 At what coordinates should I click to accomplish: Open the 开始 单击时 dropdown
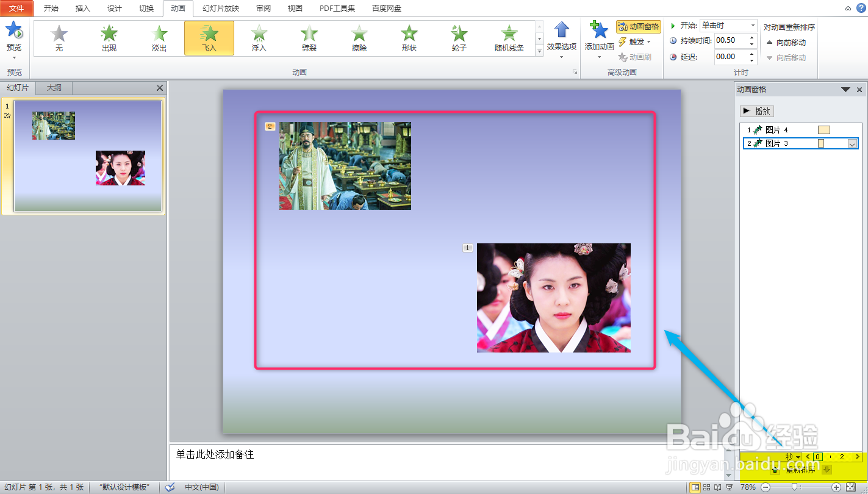pos(753,25)
